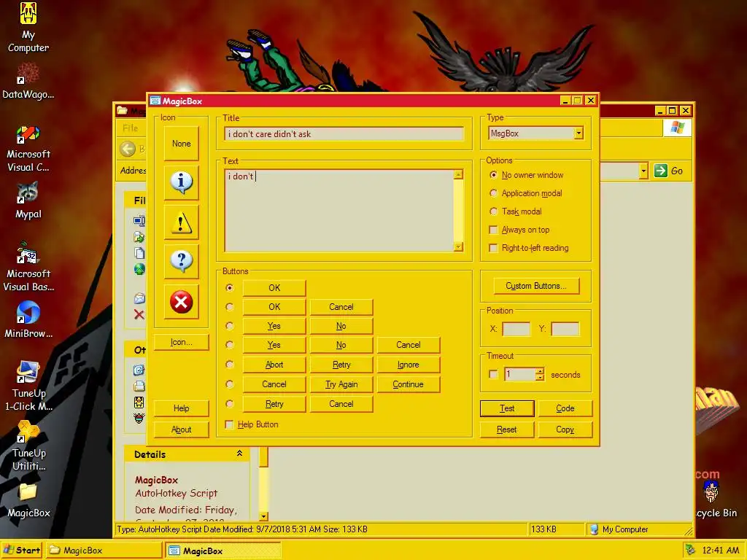Select the single OK button set radio
The image size is (747, 560).
tap(230, 287)
